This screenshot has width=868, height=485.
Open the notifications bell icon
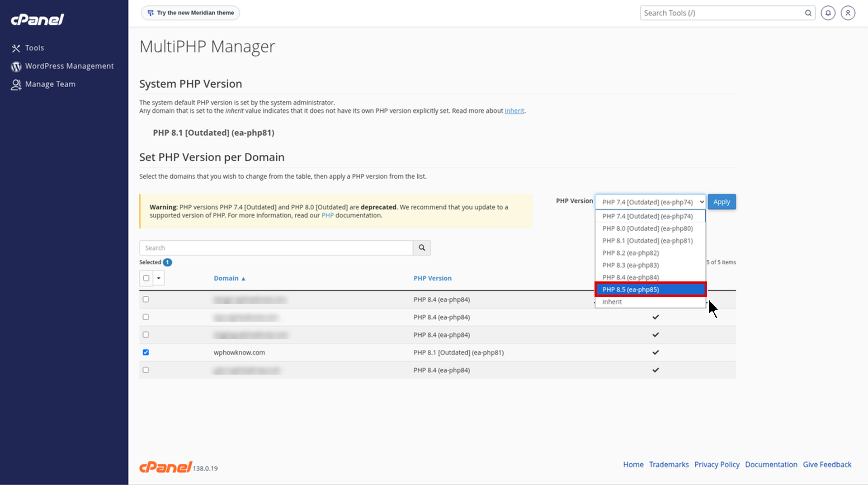pos(828,13)
